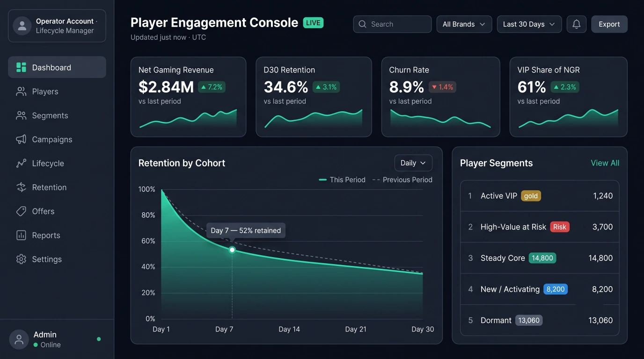Click the Day 21 axis label
This screenshot has width=644, height=359.
pos(356,329)
